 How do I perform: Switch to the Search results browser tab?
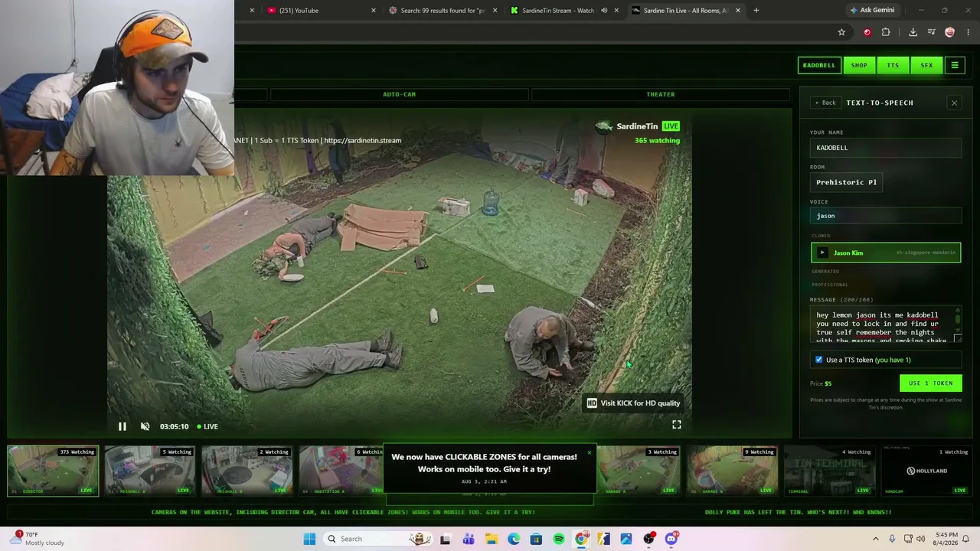(x=443, y=11)
